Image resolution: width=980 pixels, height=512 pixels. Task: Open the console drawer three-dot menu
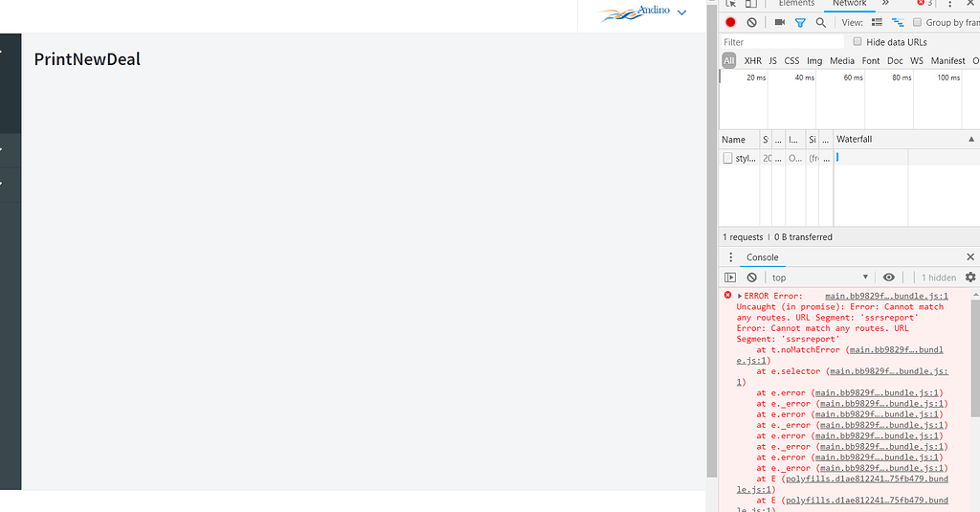730,256
